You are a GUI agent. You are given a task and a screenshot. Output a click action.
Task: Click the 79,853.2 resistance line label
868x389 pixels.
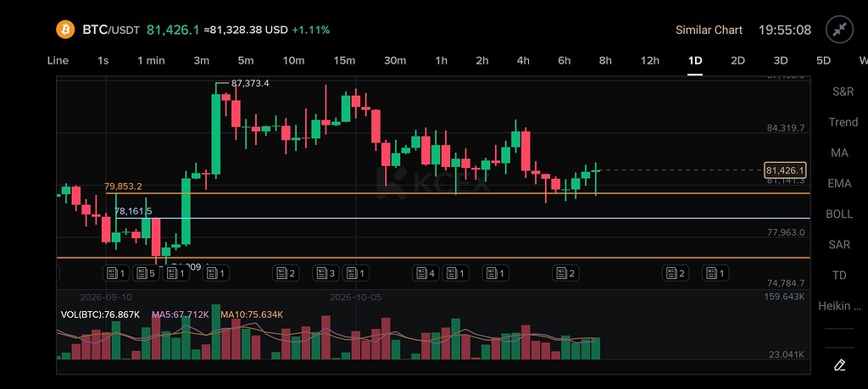[x=123, y=187]
